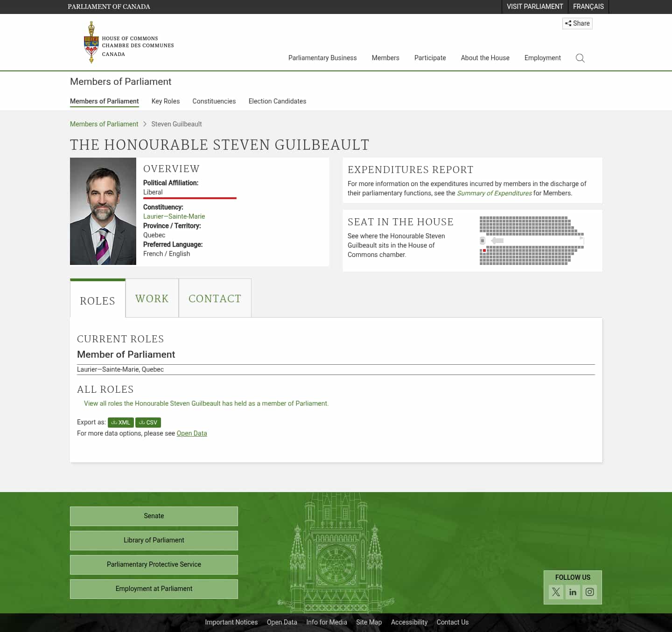
Task: Click the Open Data link
Action: click(x=191, y=433)
